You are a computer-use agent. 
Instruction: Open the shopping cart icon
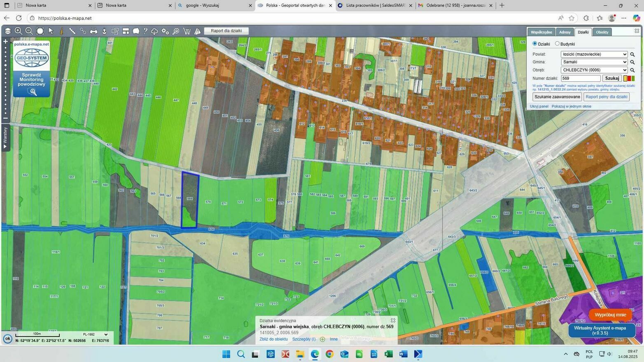coord(187,31)
